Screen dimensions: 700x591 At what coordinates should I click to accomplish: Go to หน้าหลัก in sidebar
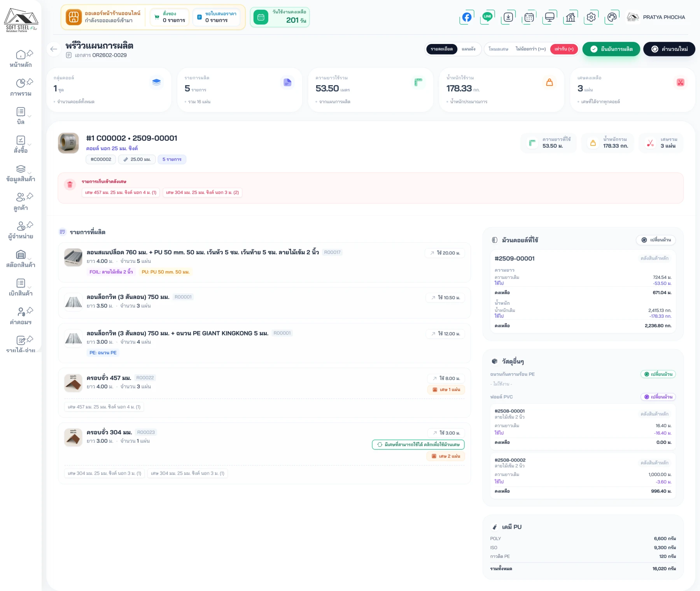tap(21, 59)
